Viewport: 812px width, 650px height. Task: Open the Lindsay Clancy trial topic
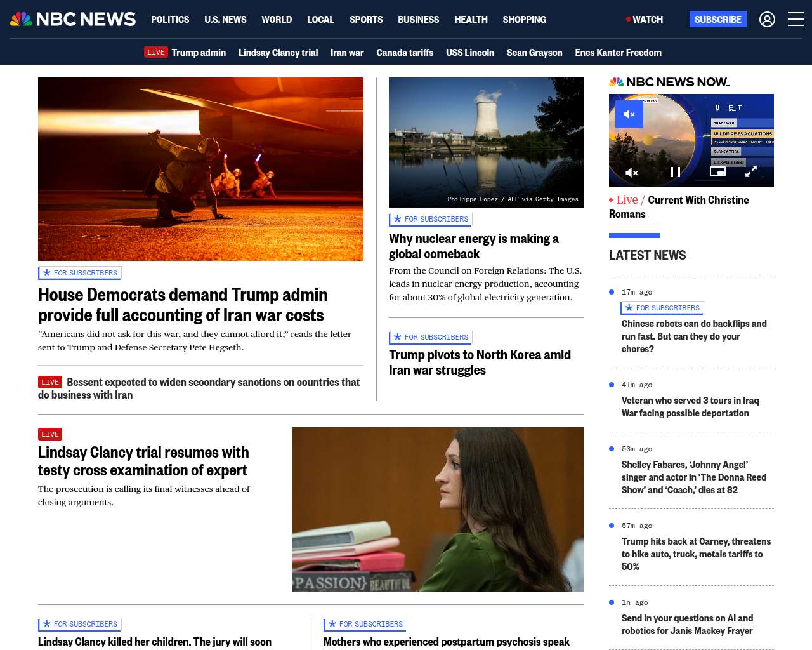pos(278,53)
